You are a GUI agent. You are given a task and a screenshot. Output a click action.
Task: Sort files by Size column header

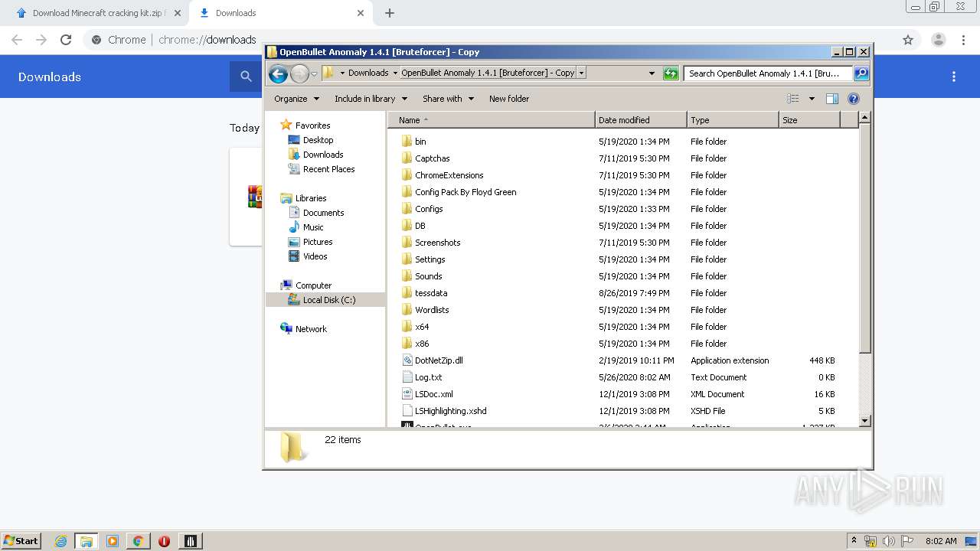809,120
